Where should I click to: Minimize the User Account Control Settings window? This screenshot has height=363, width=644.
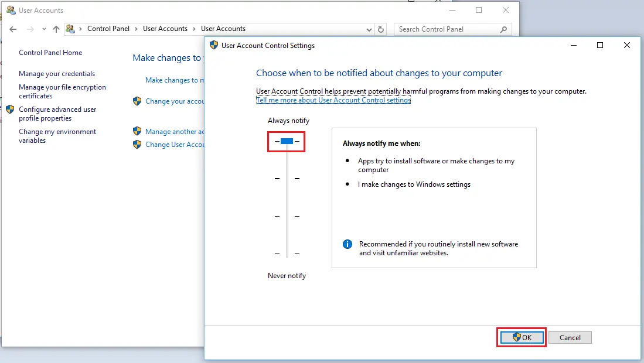pyautogui.click(x=574, y=45)
